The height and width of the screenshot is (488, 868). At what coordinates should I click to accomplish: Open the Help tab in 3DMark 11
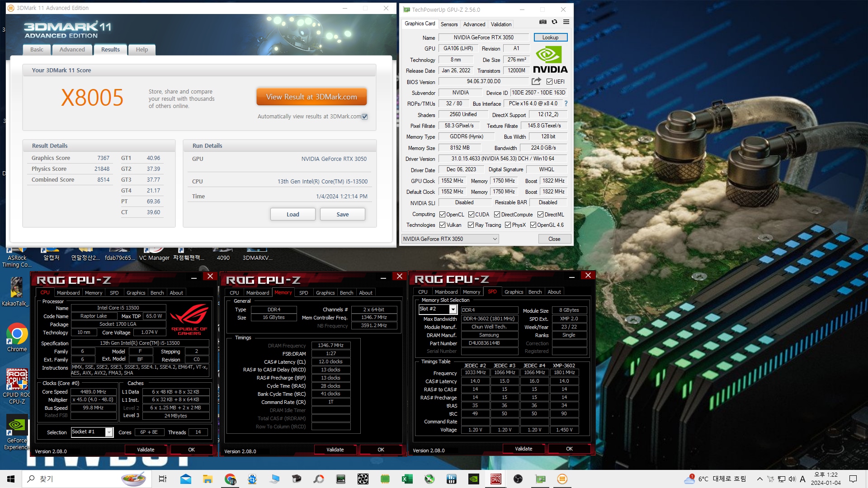[x=142, y=50]
